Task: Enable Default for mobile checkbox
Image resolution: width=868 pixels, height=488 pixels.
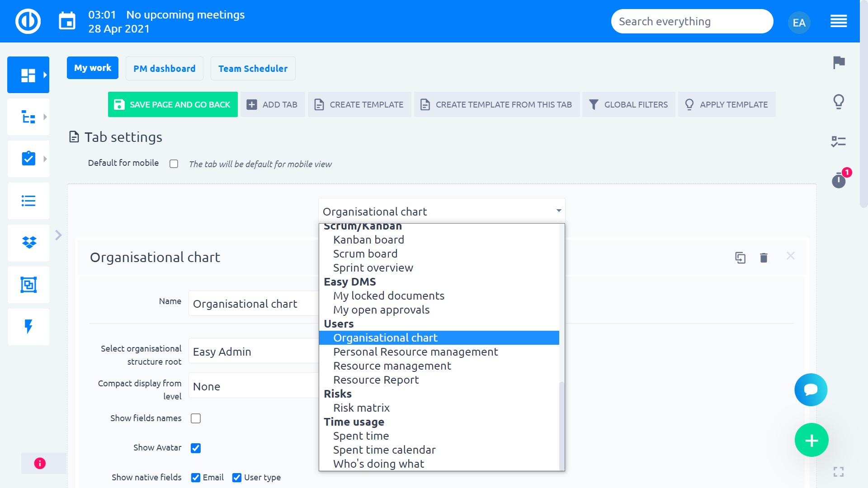Action: click(x=174, y=164)
